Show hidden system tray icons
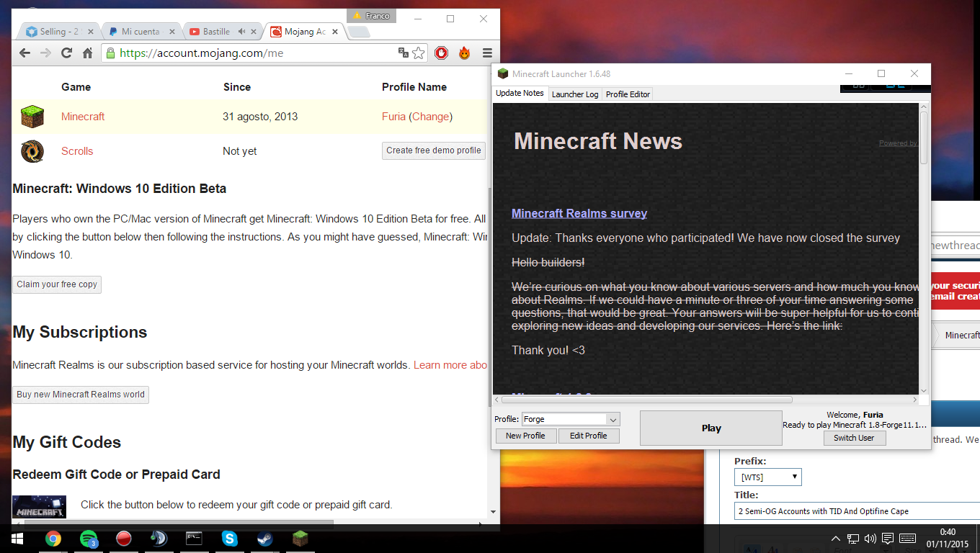The image size is (980, 553). (x=836, y=538)
